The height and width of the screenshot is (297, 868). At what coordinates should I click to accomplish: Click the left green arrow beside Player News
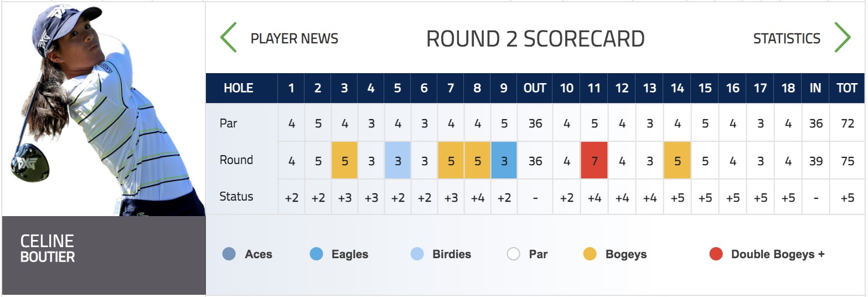tap(229, 38)
